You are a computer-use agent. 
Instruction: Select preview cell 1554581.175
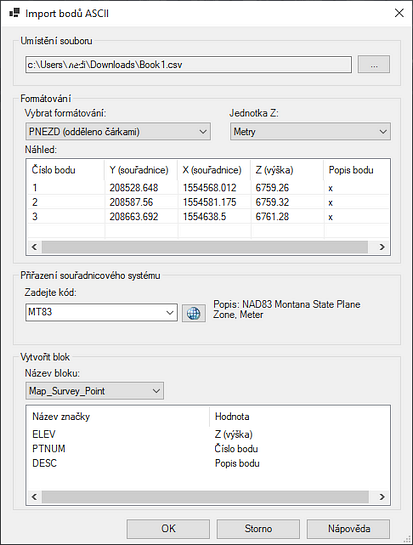210,202
